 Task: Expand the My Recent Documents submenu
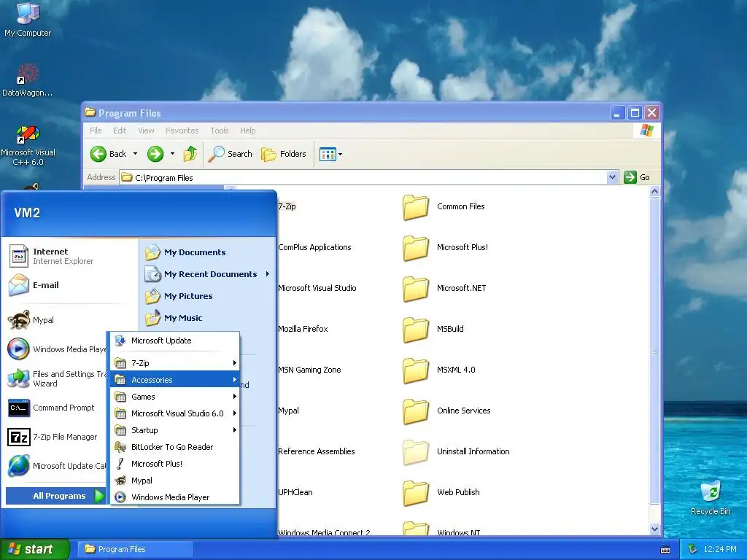[x=208, y=274]
